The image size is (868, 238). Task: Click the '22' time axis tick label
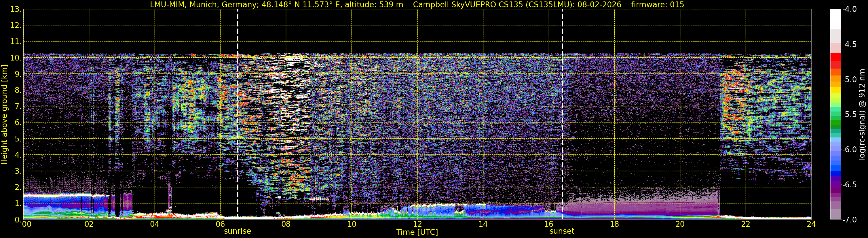click(x=746, y=224)
